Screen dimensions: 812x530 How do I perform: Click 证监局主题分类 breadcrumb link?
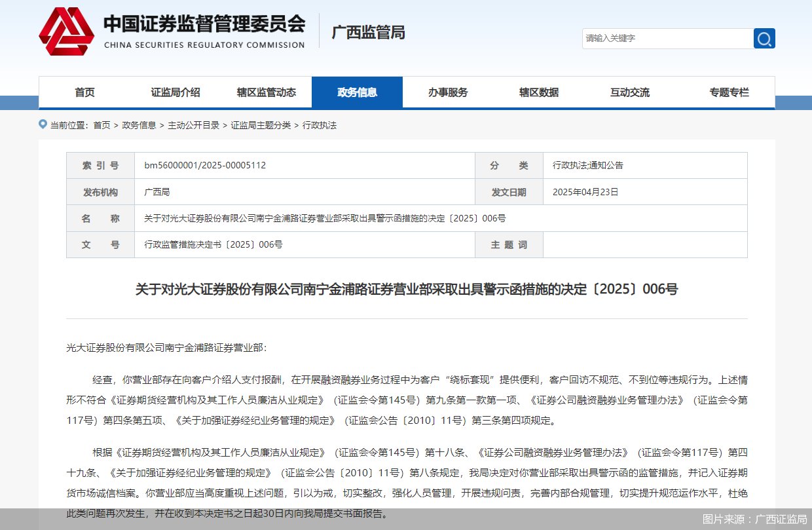point(261,125)
